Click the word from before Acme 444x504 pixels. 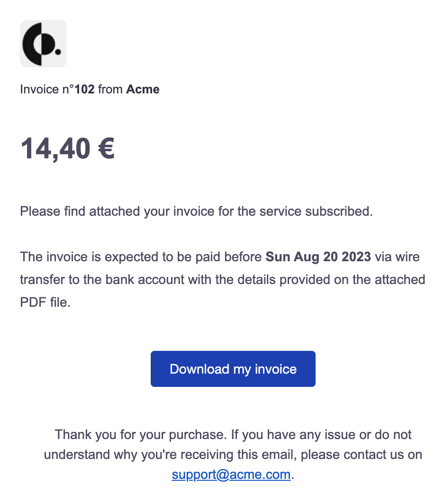[110, 89]
